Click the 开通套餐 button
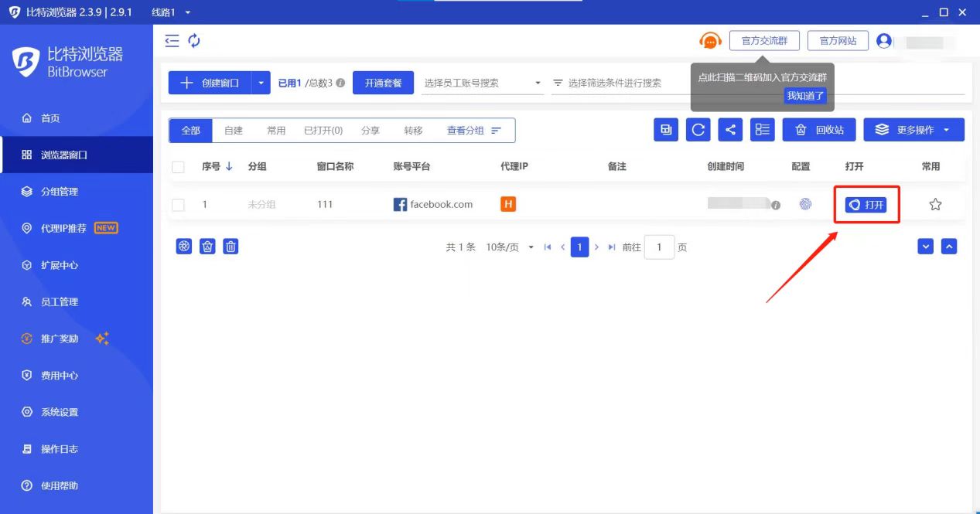The width and height of the screenshot is (980, 514). (383, 83)
